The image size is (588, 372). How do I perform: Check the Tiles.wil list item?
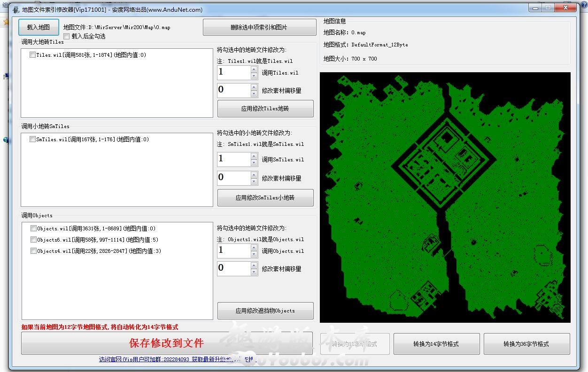(x=32, y=55)
